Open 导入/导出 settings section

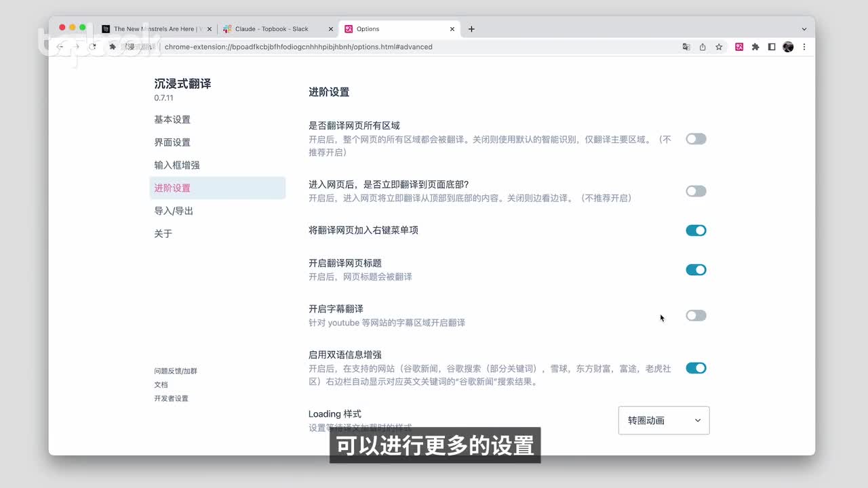click(174, 211)
